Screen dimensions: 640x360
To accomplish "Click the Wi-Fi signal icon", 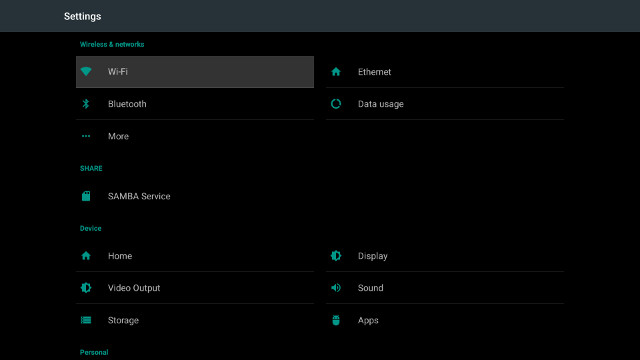I will point(86,71).
